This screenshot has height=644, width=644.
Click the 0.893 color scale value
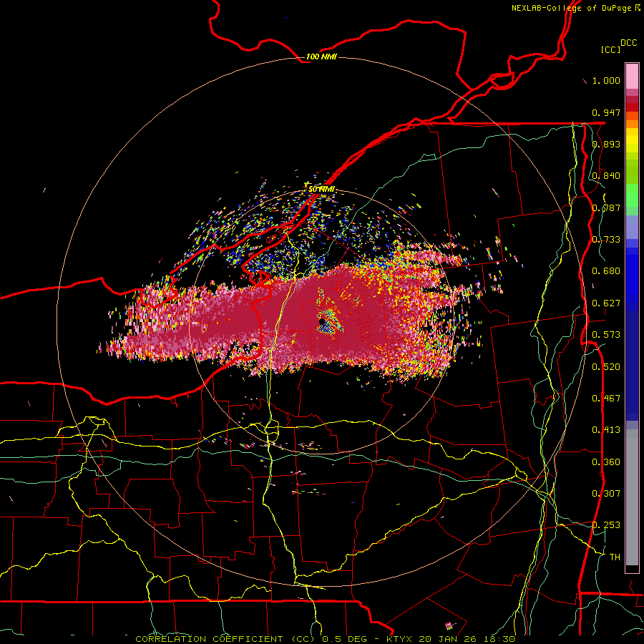tap(606, 144)
